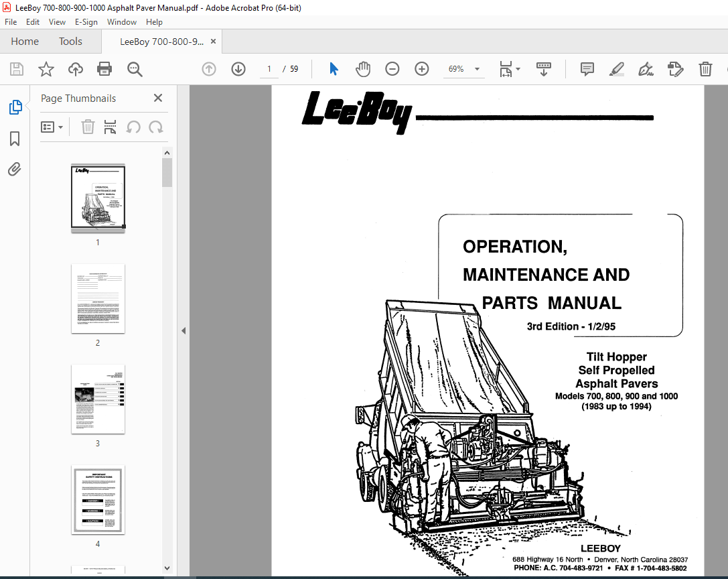Click next page down arrow
The image size is (728, 579).
[238, 69]
